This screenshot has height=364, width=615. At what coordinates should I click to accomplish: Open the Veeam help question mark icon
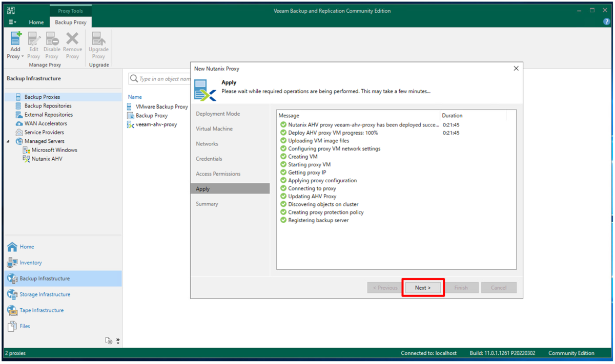tap(607, 22)
